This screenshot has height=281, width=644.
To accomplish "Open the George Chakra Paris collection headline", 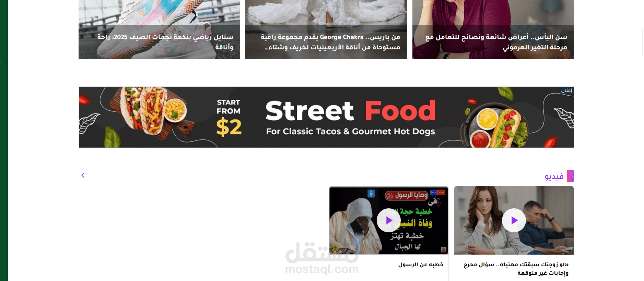I will pyautogui.click(x=330, y=42).
